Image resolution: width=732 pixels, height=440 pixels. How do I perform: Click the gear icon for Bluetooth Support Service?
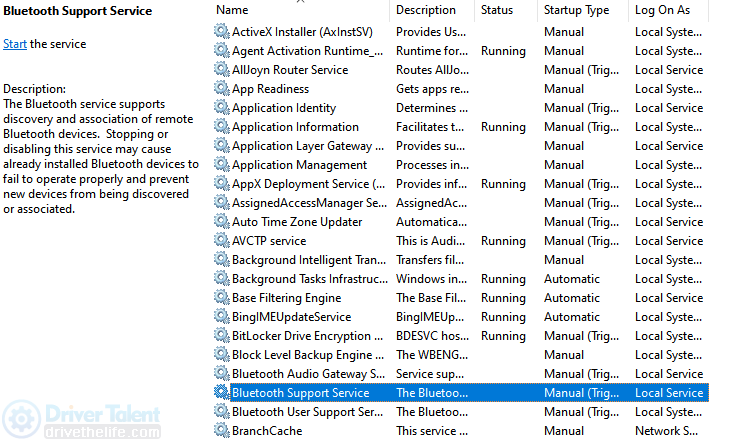pyautogui.click(x=221, y=392)
